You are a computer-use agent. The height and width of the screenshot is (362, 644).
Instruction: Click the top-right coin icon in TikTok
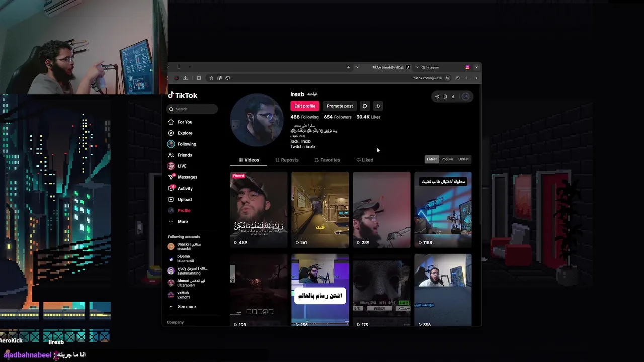437,97
